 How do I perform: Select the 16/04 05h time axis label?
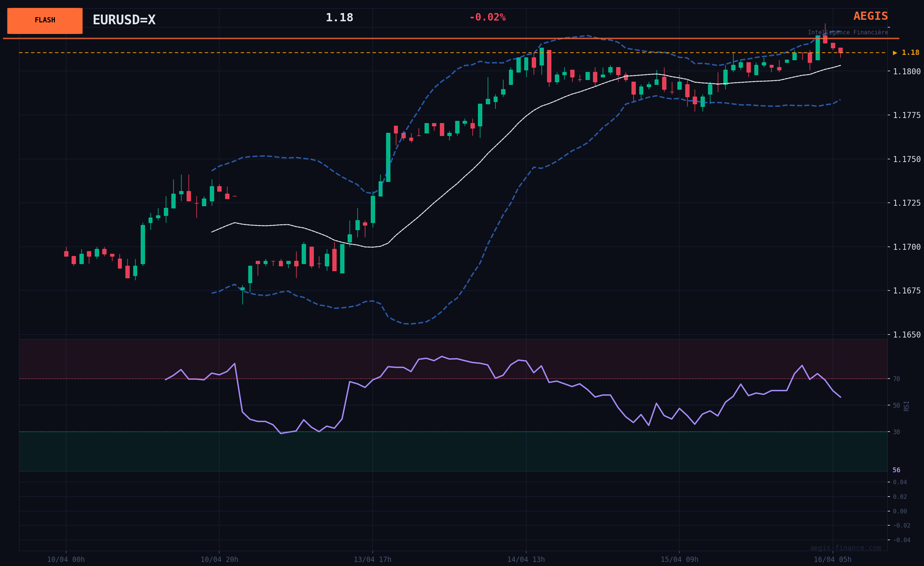coord(832,559)
